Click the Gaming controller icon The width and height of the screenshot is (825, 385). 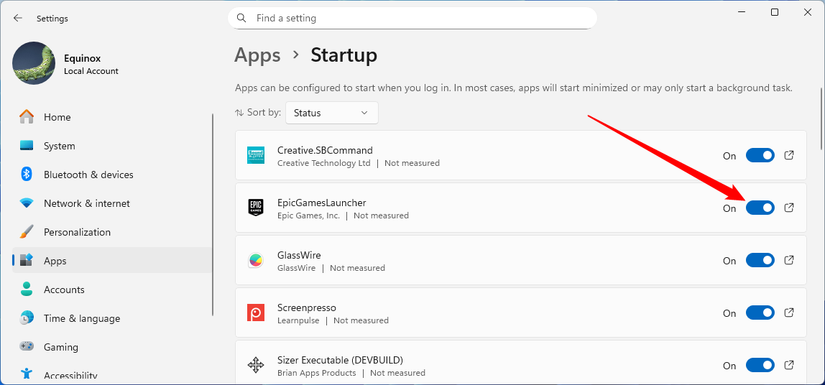[26, 347]
